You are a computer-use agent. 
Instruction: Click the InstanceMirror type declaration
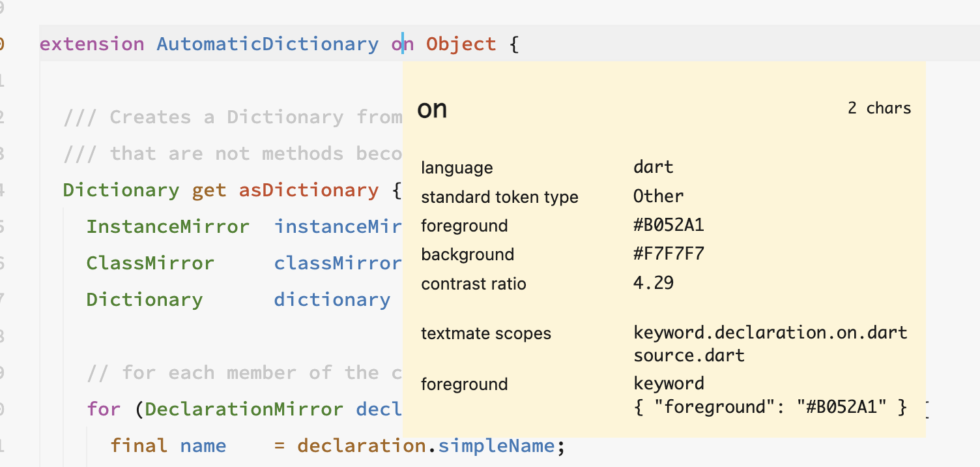point(167,226)
